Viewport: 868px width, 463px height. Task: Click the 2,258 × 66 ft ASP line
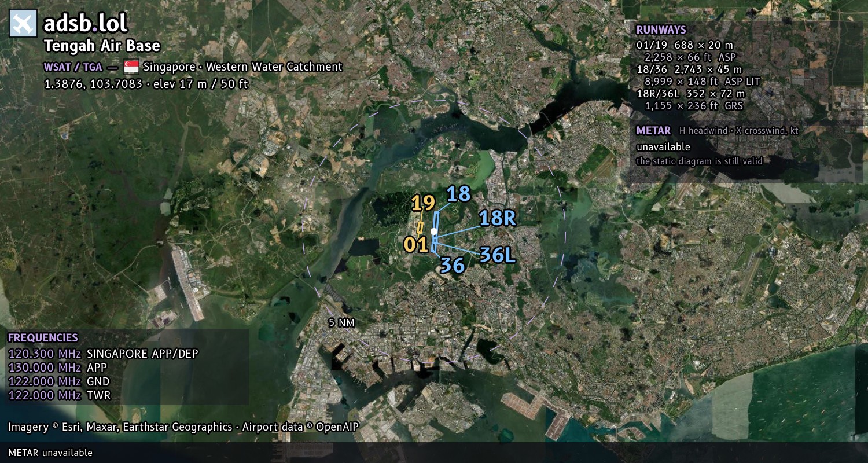[x=690, y=57]
